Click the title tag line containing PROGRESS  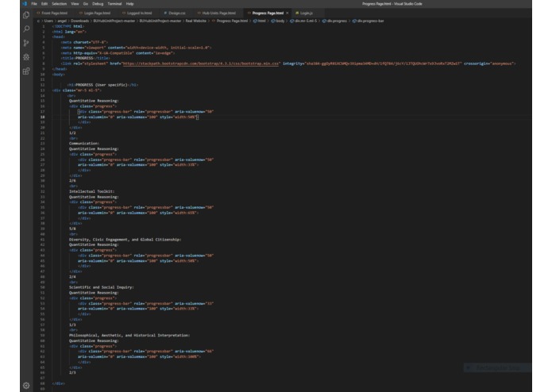pos(85,59)
